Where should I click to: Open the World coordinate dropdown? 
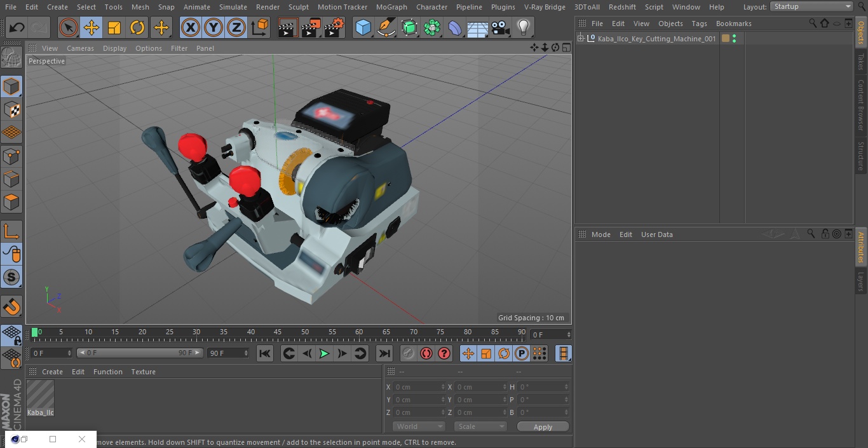(419, 426)
